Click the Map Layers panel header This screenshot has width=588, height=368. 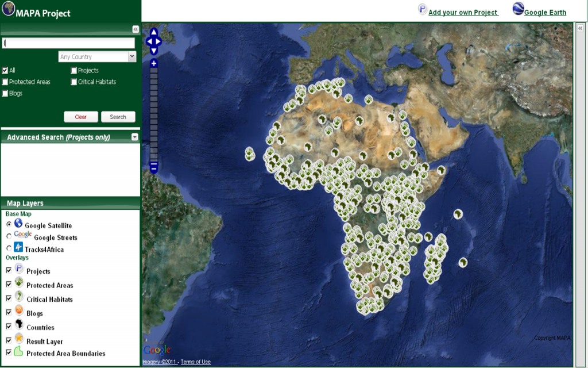[71, 203]
